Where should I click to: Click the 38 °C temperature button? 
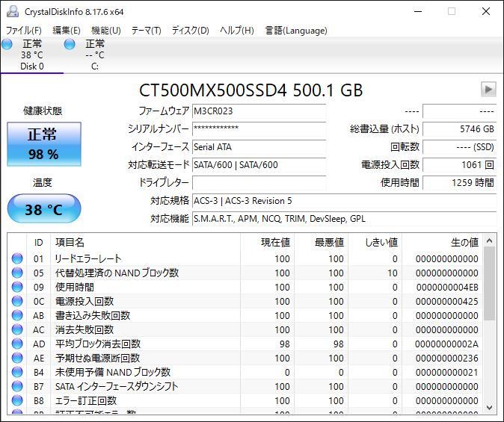pos(44,208)
